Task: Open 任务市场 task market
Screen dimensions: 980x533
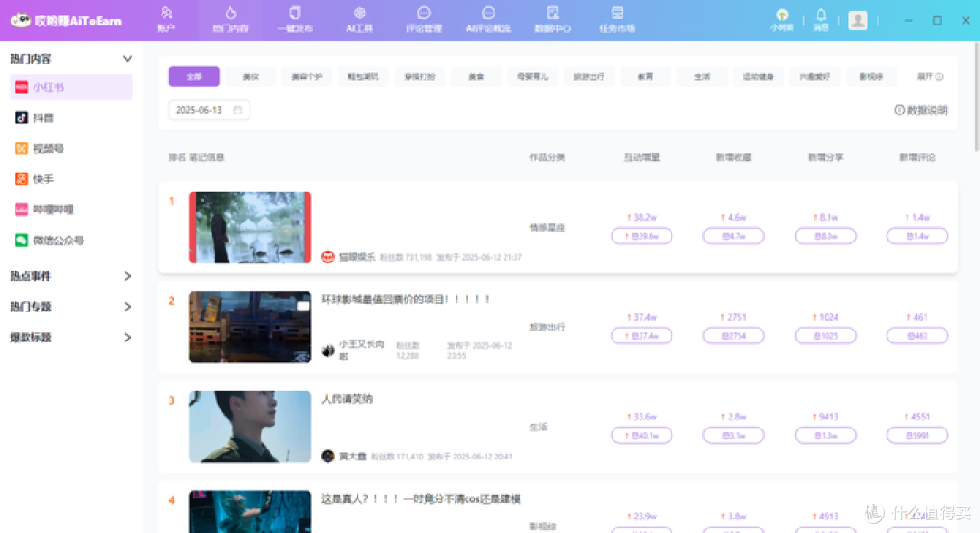Action: [617, 20]
